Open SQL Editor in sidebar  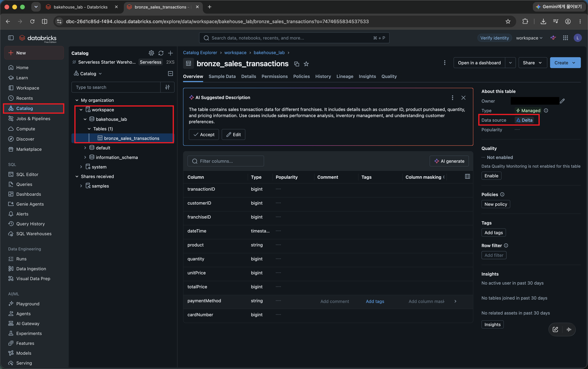(x=27, y=174)
